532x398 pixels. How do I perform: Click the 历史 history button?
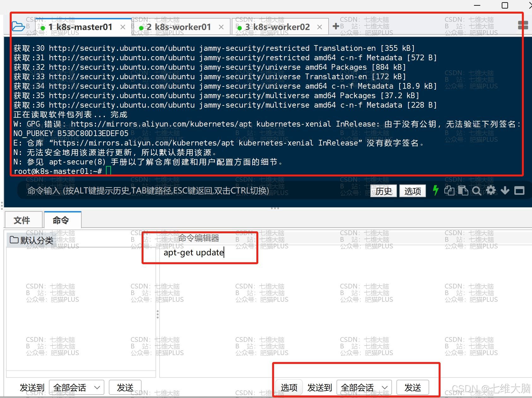click(x=383, y=191)
